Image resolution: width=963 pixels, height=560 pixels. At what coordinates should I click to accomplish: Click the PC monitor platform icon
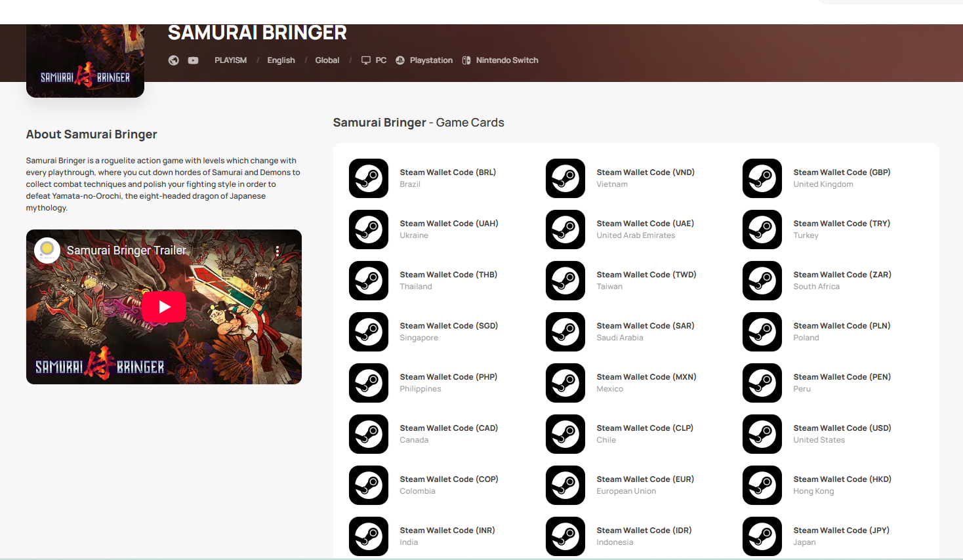click(366, 60)
